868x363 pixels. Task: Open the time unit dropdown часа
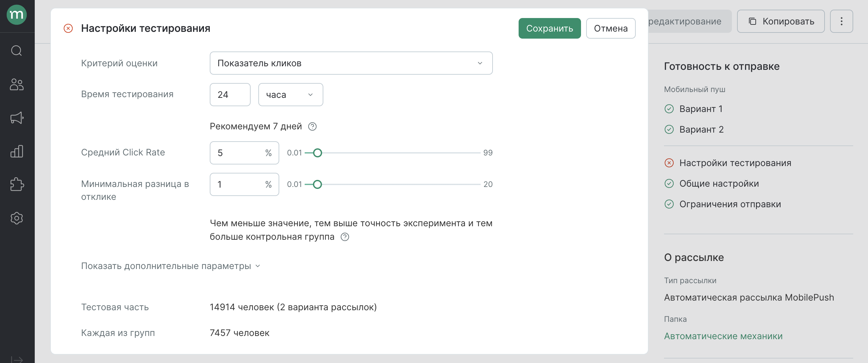click(x=291, y=95)
